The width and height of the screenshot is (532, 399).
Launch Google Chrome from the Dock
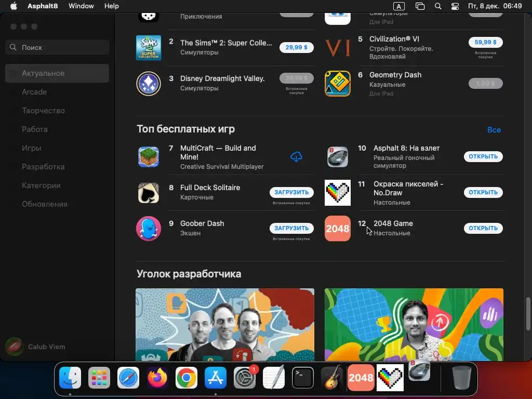[x=187, y=378]
